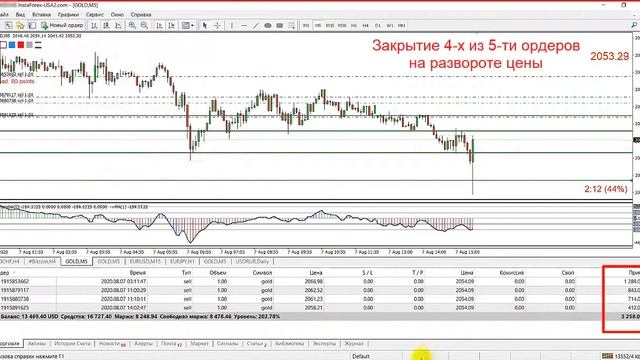The image size is (640, 360).
Task: Open the Журнал terminal tab
Action: tap(353, 344)
